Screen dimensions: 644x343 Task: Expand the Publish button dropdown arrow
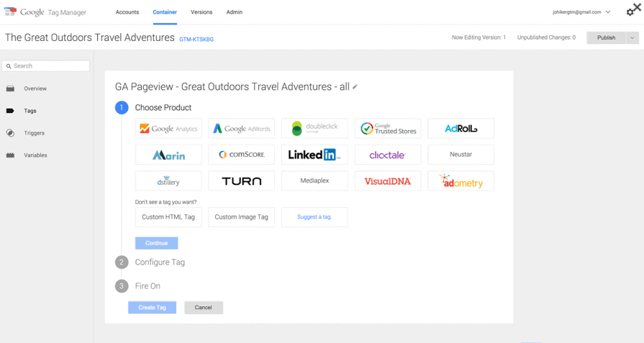point(632,37)
